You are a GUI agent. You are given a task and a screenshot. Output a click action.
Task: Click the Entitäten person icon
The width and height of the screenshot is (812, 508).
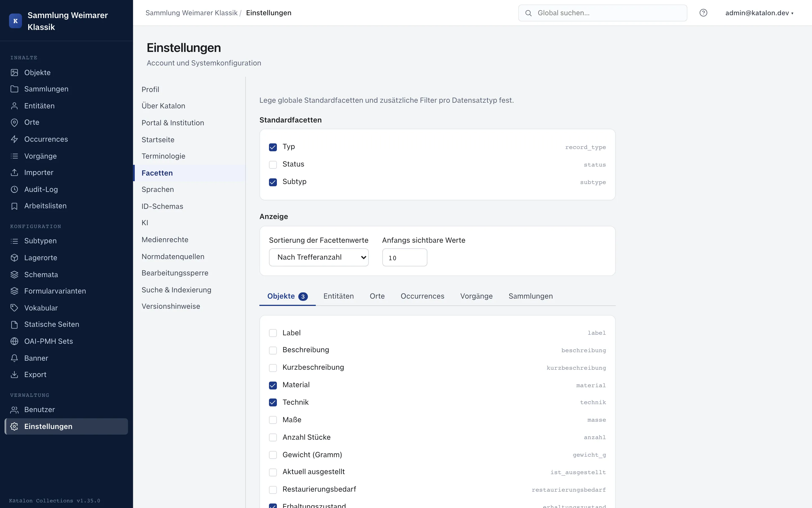pyautogui.click(x=14, y=106)
